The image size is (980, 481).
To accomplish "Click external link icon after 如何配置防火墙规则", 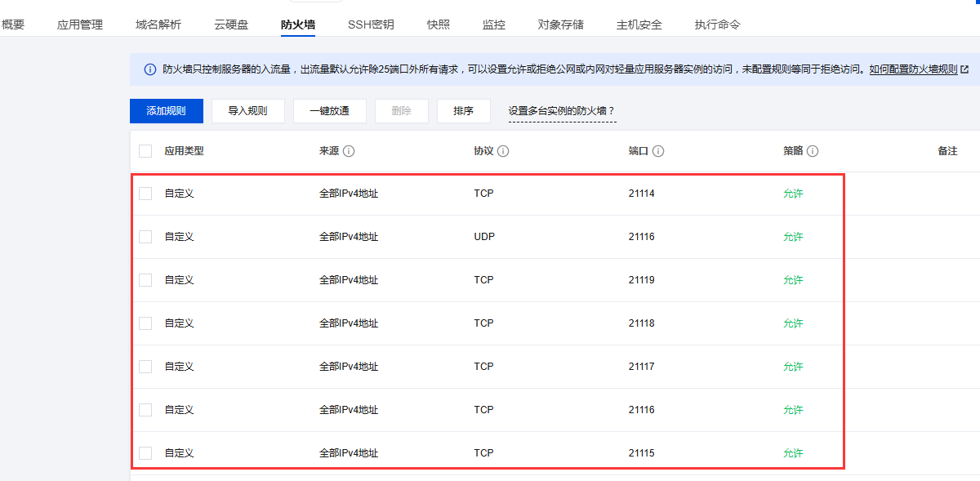I will click(x=964, y=70).
